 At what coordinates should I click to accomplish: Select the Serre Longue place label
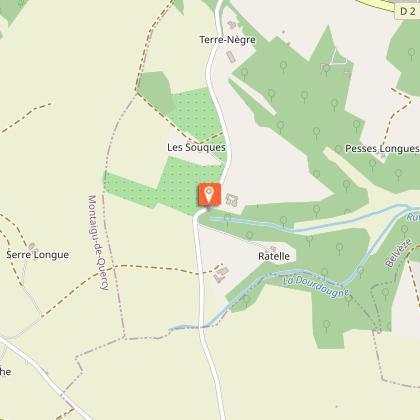tap(38, 255)
